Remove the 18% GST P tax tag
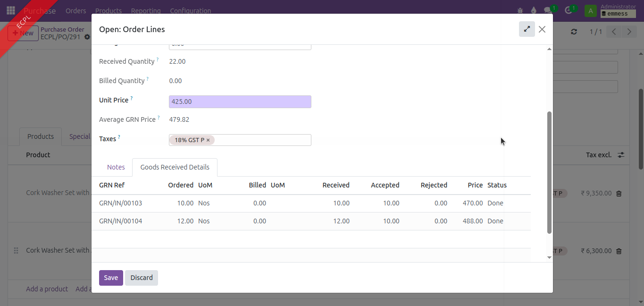 coord(208,140)
